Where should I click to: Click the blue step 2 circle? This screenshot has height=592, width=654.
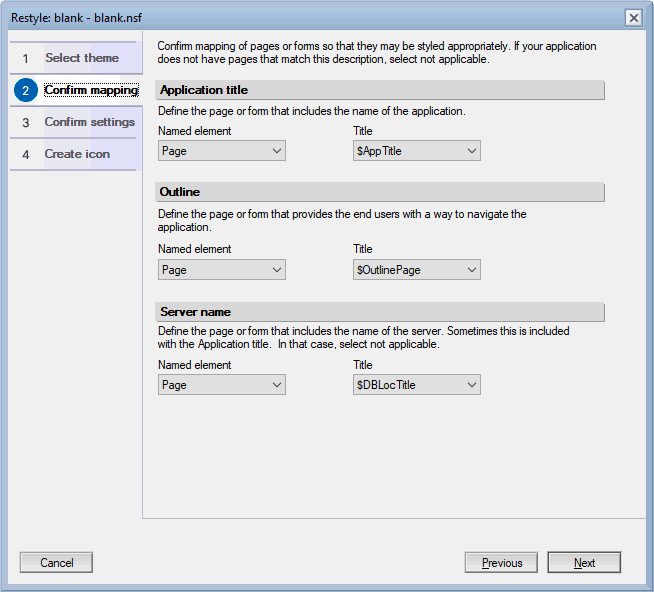click(25, 90)
